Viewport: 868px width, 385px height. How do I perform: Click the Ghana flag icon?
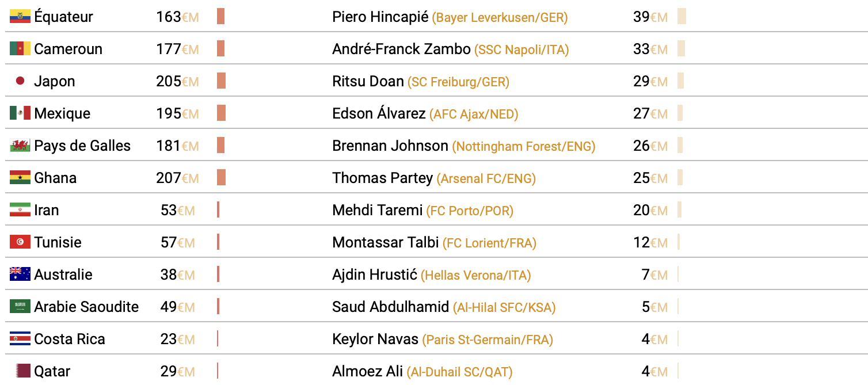pos(20,178)
